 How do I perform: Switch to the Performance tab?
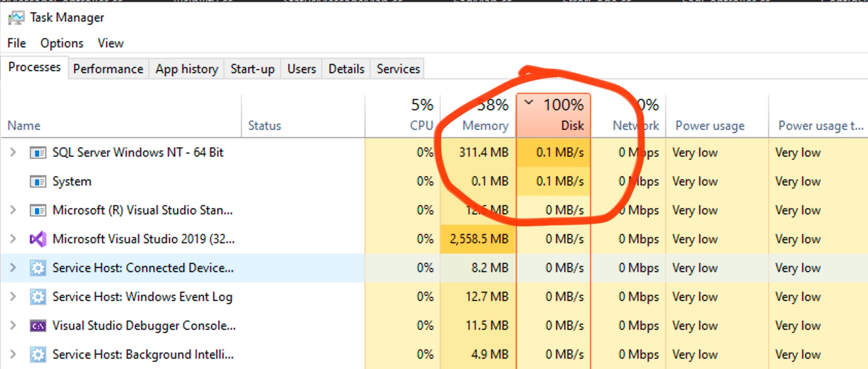pos(108,69)
